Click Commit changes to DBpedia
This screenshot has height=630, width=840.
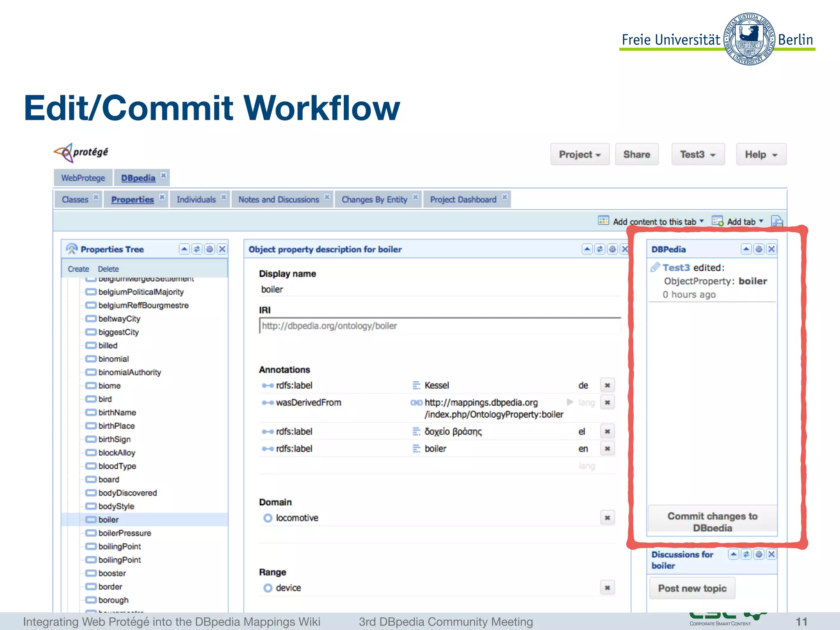(x=712, y=520)
